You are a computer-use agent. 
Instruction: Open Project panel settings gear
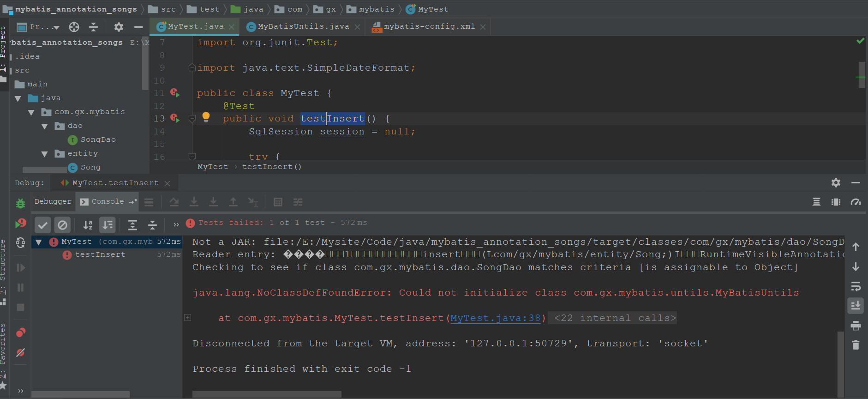click(119, 27)
